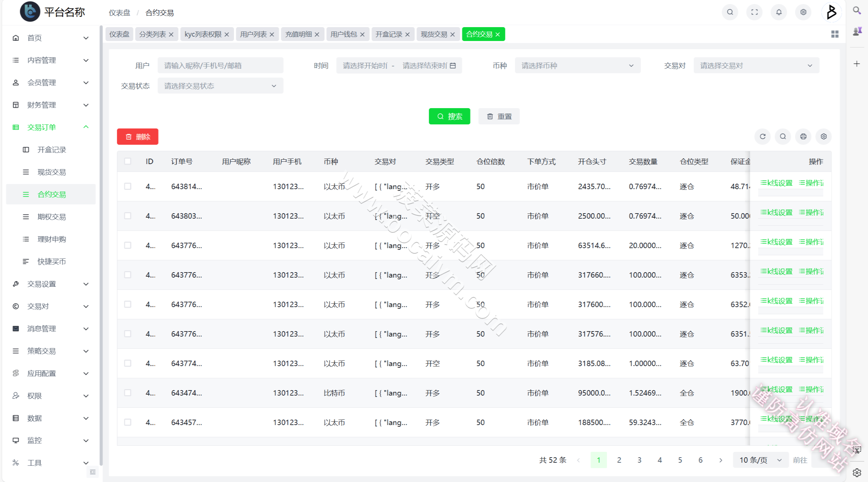Go to page 2
Screen dimensions: 868x482
pos(619,460)
